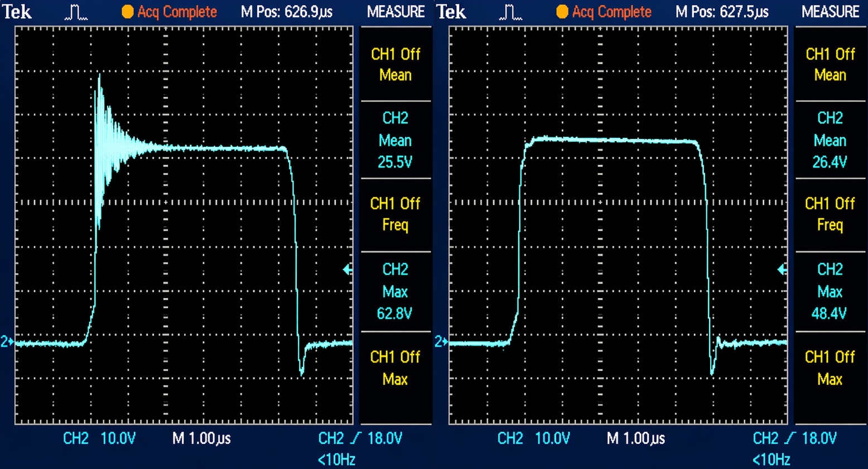
Task: Select the MEASURE menu header on right scope
Action: point(831,12)
